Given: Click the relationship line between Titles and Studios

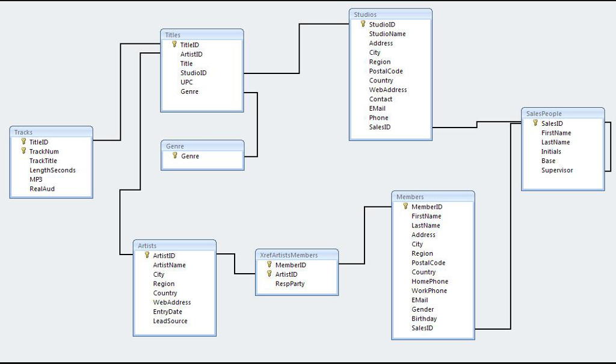Looking at the screenshot, I should coord(299,48).
